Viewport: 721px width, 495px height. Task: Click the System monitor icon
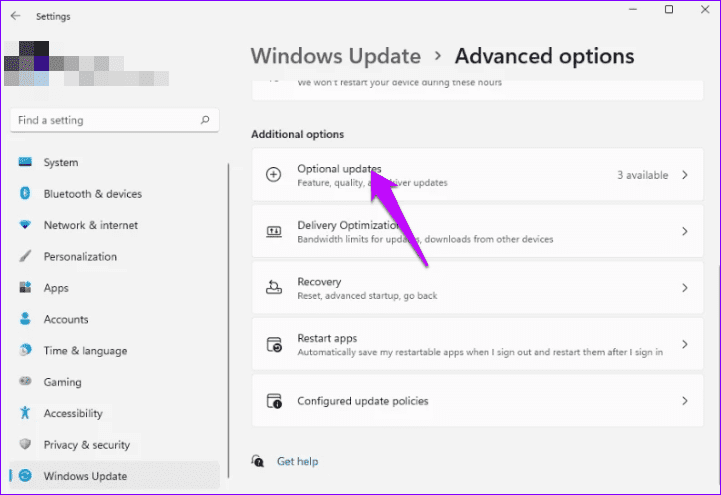coord(25,162)
